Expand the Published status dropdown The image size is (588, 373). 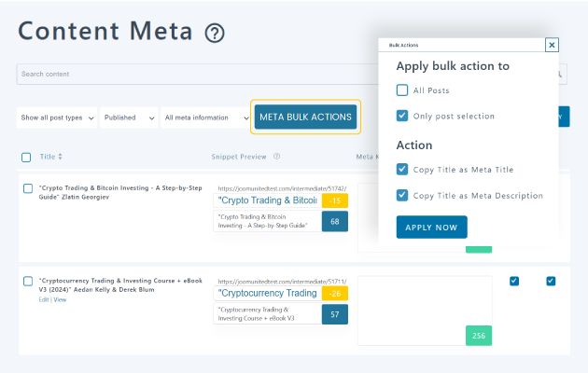[129, 117]
